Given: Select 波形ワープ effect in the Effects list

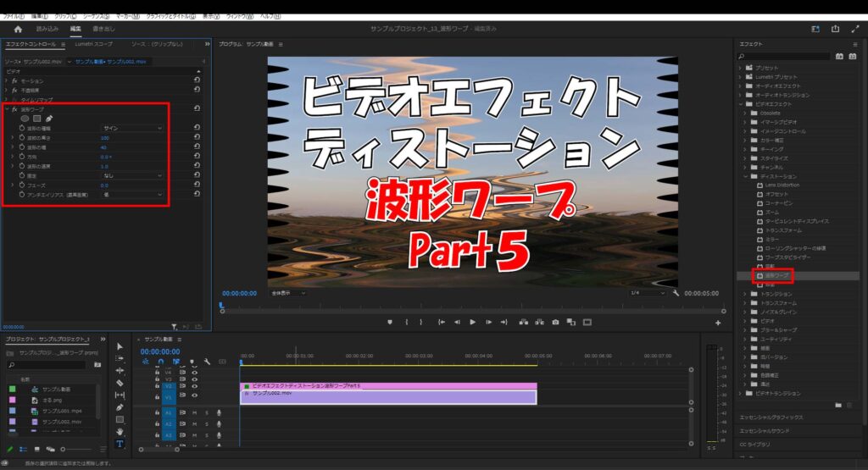Looking at the screenshot, I should click(776, 275).
